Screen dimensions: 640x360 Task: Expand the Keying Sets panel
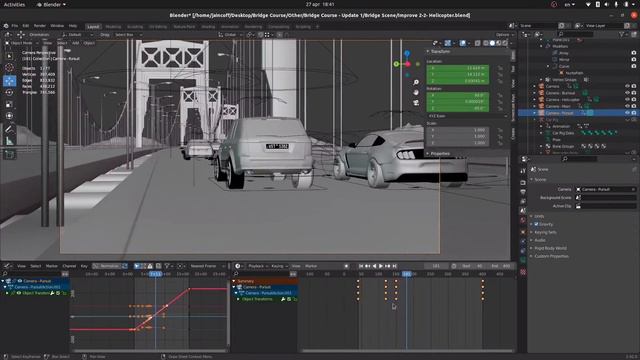(x=545, y=232)
